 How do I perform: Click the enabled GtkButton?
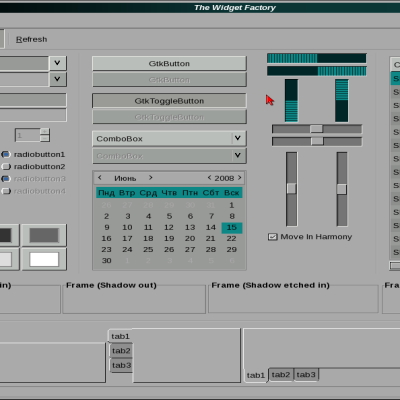(169, 63)
